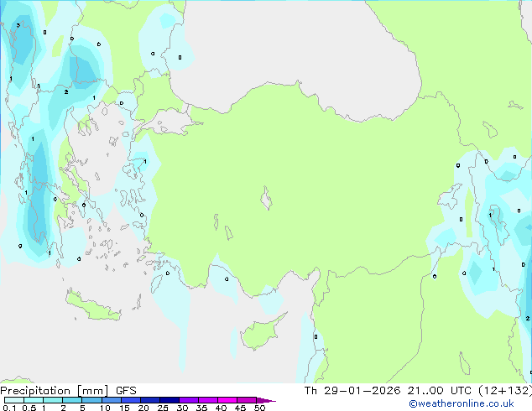Image resolution: width=532 pixels, height=411 pixels.
Task: Select the 25–30 mm dark navy legend swatch
Action: pyautogui.click(x=170, y=400)
